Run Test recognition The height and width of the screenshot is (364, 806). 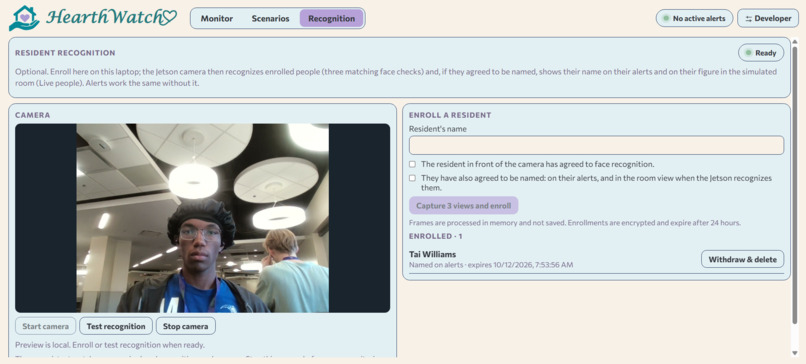coord(116,326)
